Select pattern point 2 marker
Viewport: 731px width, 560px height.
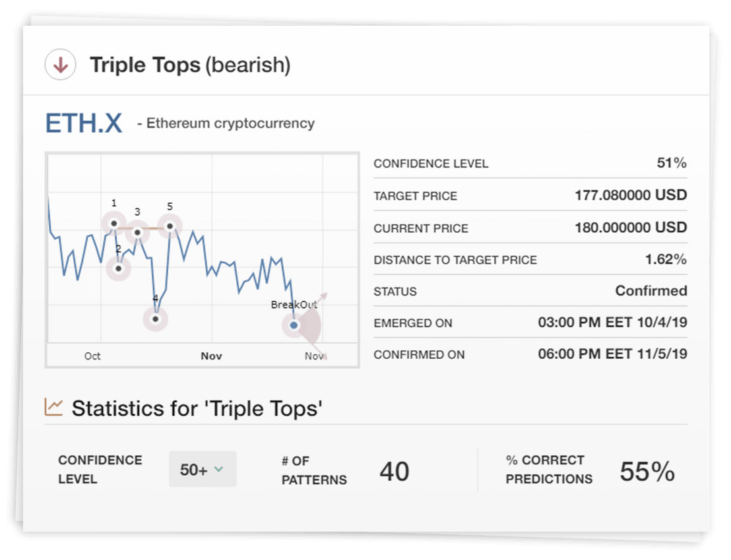click(119, 268)
